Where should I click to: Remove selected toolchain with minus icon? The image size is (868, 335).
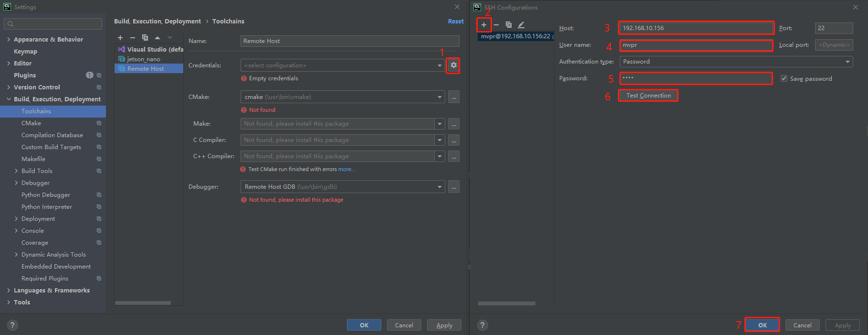[133, 38]
